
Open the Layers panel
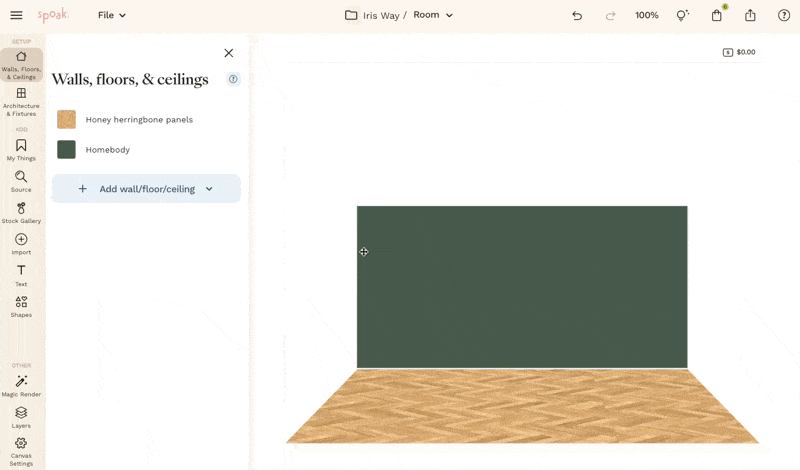pos(21,417)
